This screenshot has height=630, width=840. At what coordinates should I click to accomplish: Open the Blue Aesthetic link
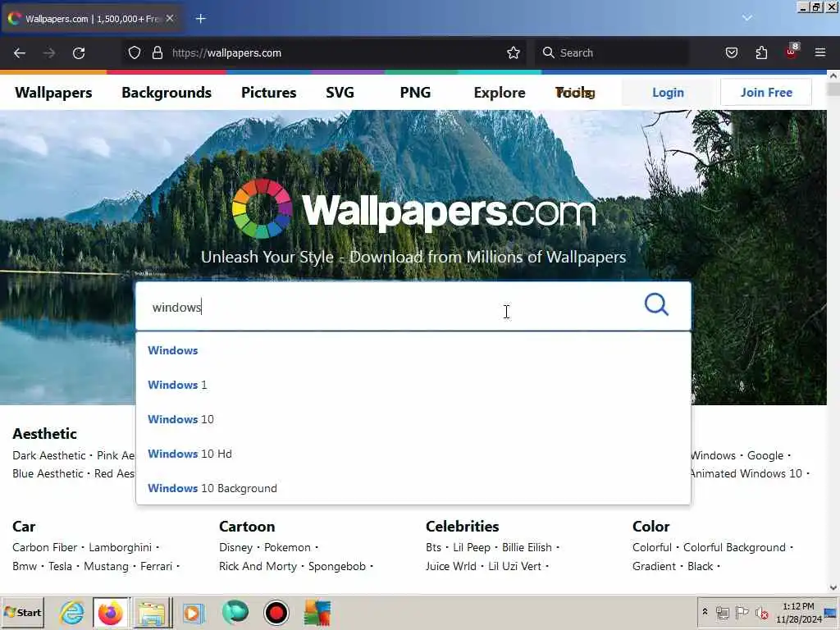(48, 473)
